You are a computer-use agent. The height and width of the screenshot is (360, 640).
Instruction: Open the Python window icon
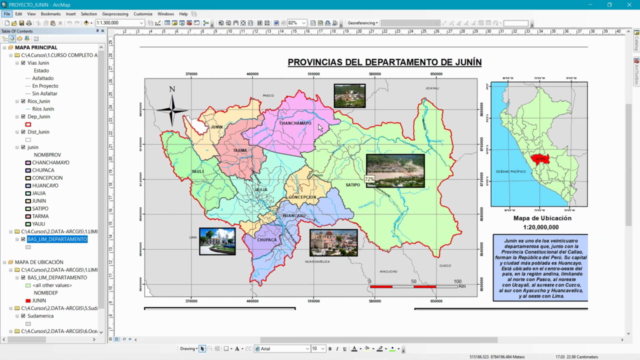(x=197, y=23)
